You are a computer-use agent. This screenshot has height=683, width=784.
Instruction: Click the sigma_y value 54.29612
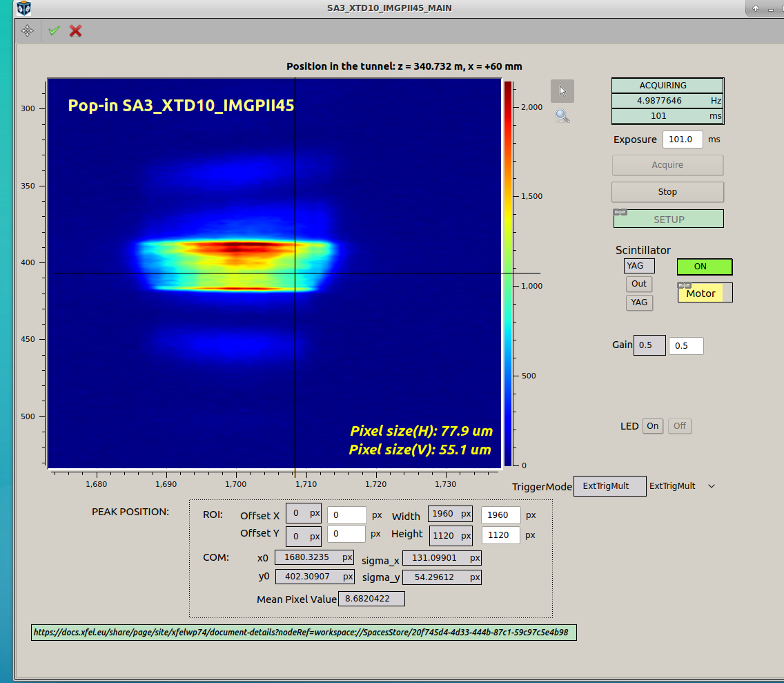click(442, 577)
